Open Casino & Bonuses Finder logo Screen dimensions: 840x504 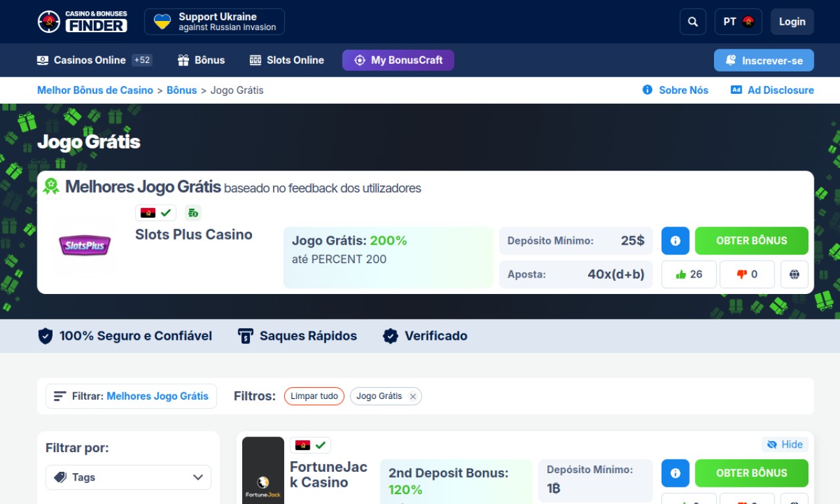(82, 22)
